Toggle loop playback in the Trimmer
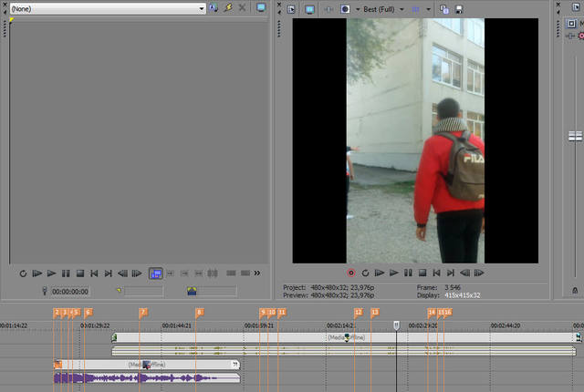The image size is (584, 392). pyautogui.click(x=23, y=273)
